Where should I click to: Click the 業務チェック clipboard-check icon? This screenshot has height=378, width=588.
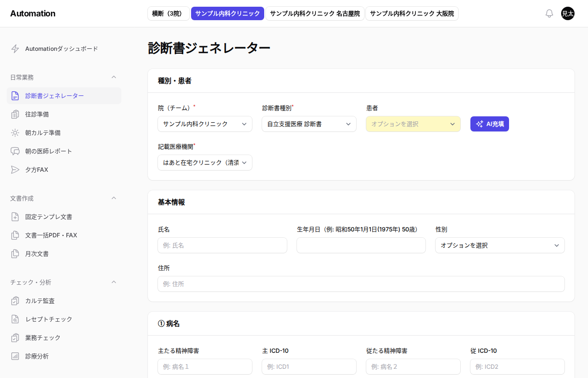tap(15, 338)
